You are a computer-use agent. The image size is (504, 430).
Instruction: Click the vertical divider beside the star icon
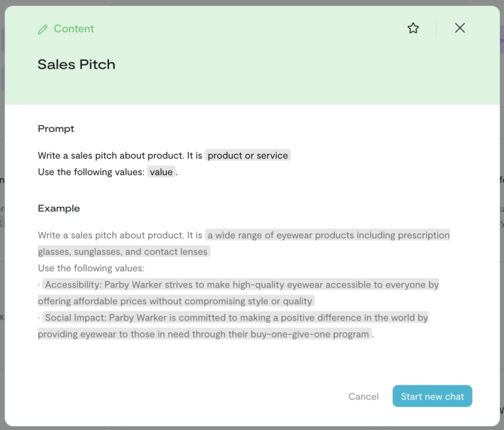click(436, 28)
